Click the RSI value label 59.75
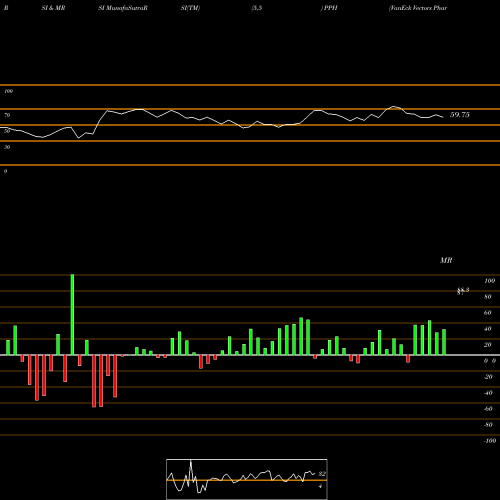 (x=459, y=115)
